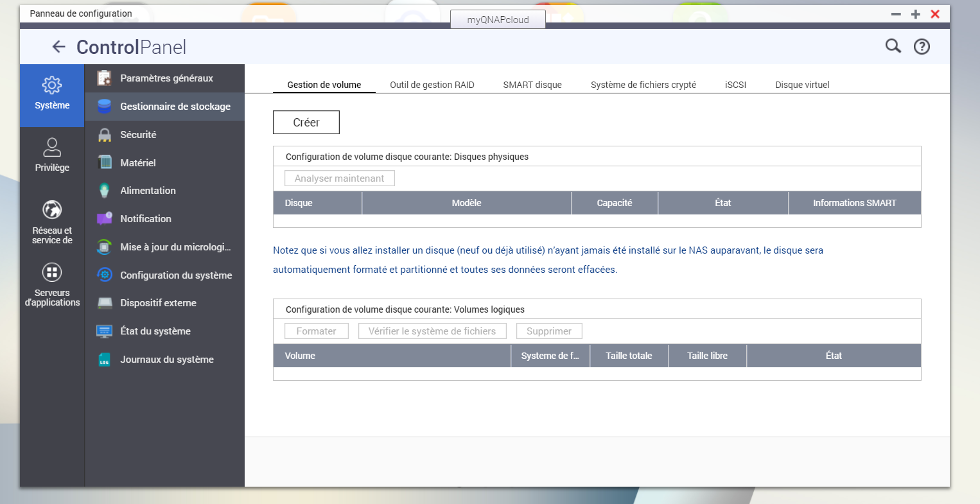Viewport: 980px width, 504px height.
Task: Maximize window with the plus icon
Action: [916, 13]
